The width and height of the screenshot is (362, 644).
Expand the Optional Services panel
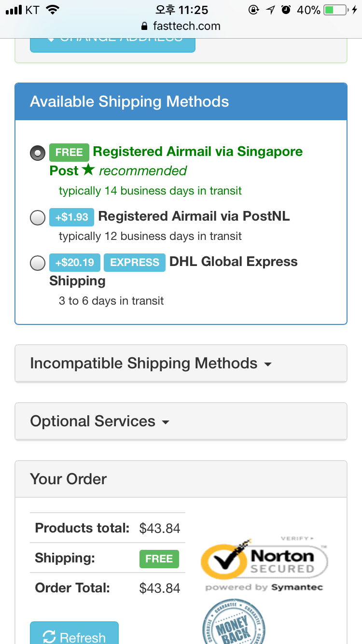click(x=181, y=421)
